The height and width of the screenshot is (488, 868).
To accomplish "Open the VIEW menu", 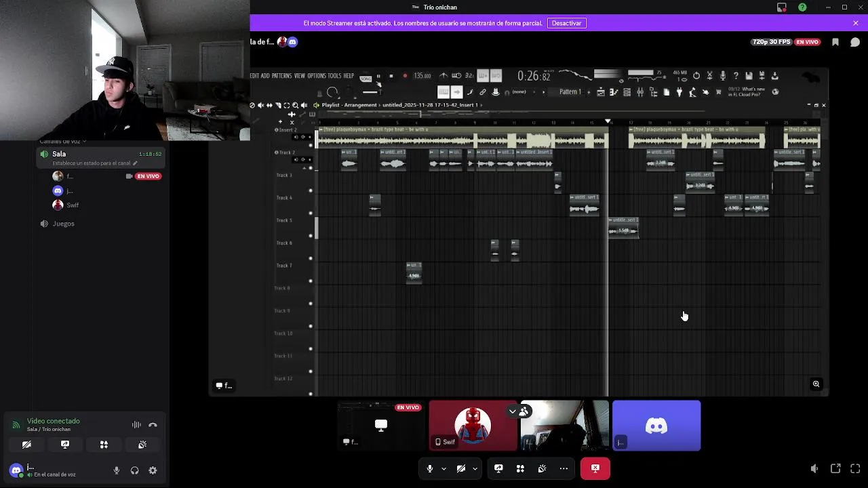I will (x=300, y=76).
